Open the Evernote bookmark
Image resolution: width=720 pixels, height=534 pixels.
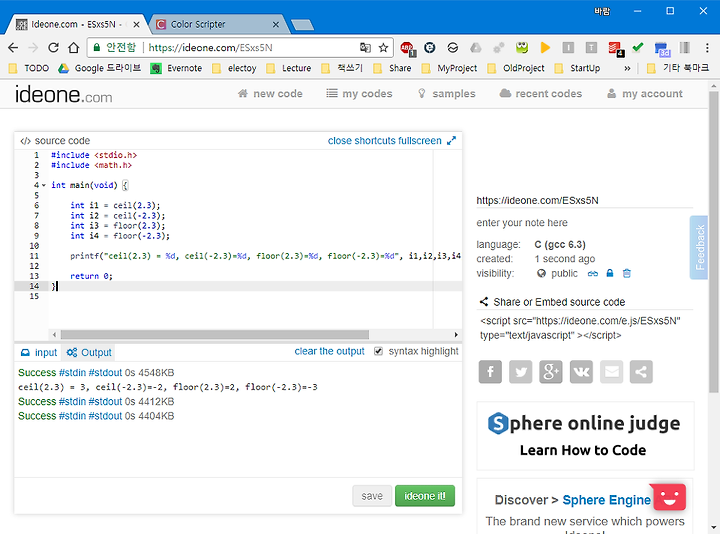tap(177, 68)
